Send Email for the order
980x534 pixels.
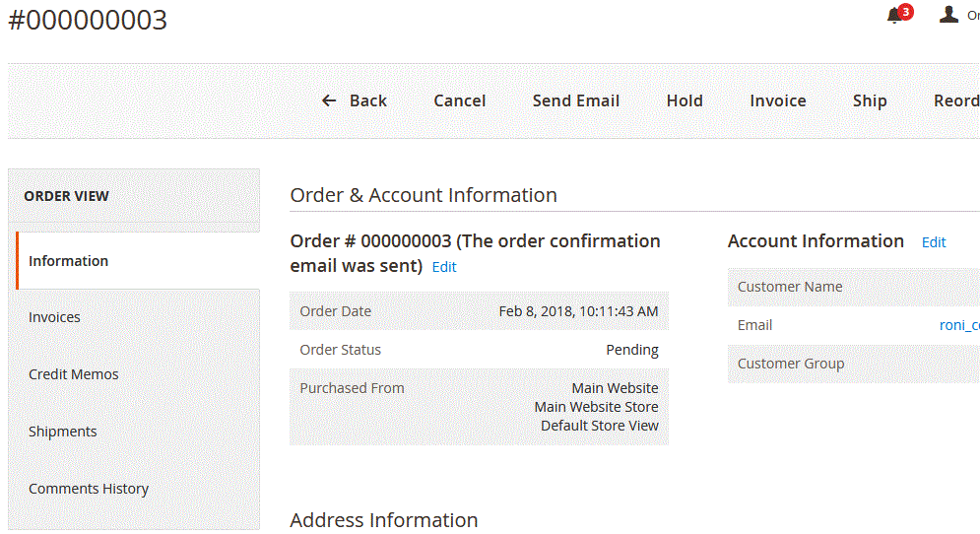click(x=575, y=100)
